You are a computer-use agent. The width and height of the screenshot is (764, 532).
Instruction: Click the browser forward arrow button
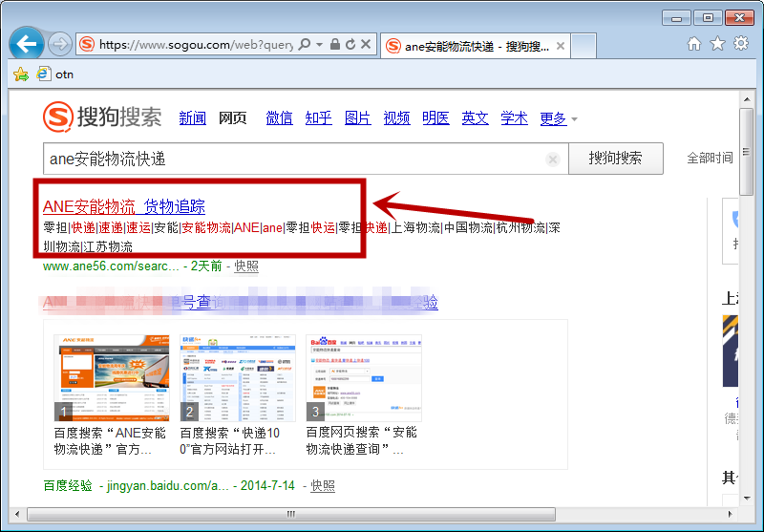(x=60, y=44)
